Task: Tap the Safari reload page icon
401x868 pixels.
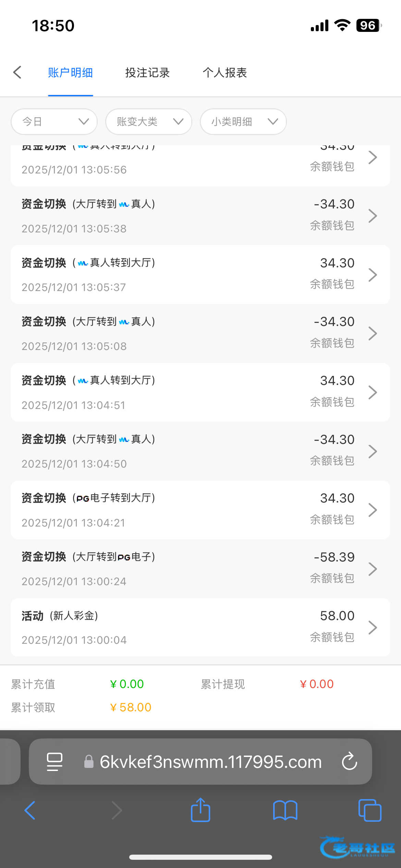Action: 349,761
